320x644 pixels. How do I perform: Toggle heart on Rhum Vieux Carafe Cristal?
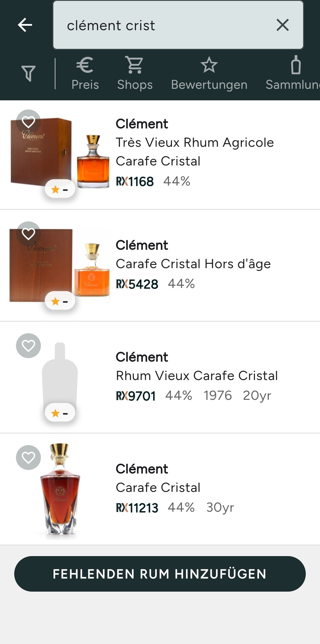click(x=28, y=346)
